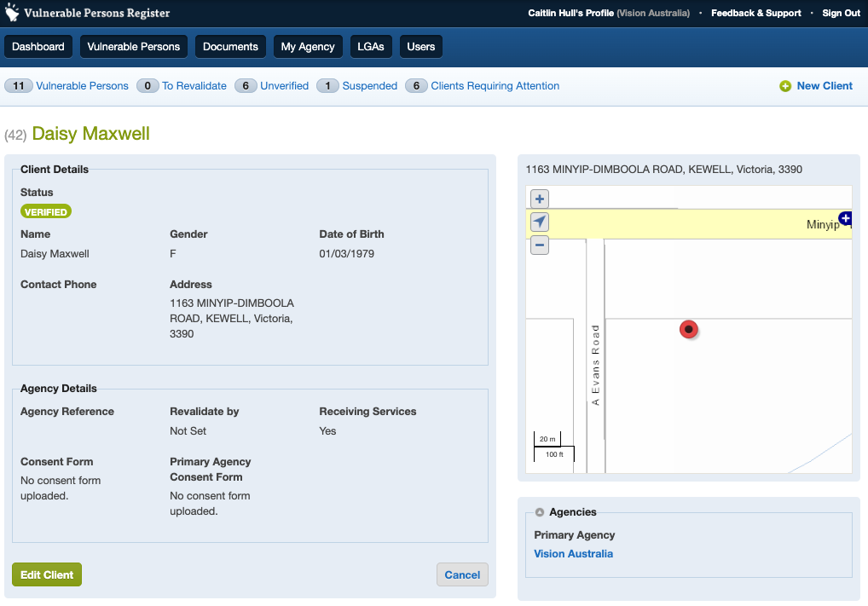Open the Dashboard tab

(38, 47)
